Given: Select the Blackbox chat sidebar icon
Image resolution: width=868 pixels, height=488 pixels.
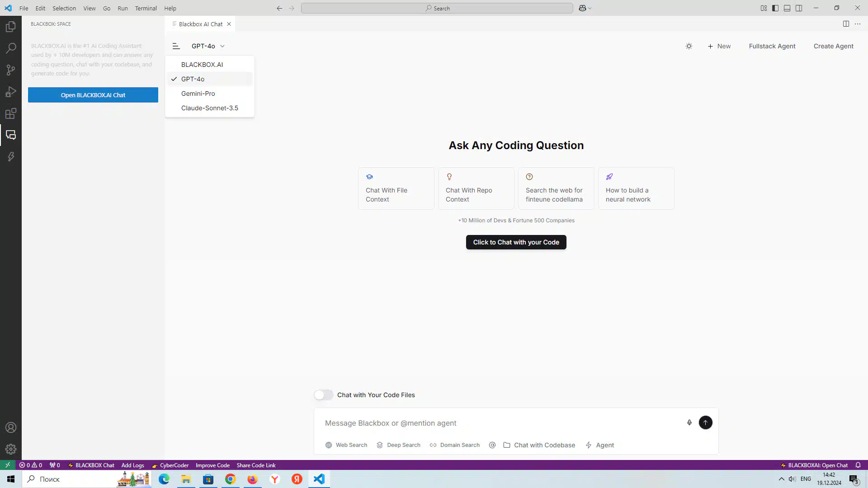Looking at the screenshot, I should pos(11,135).
